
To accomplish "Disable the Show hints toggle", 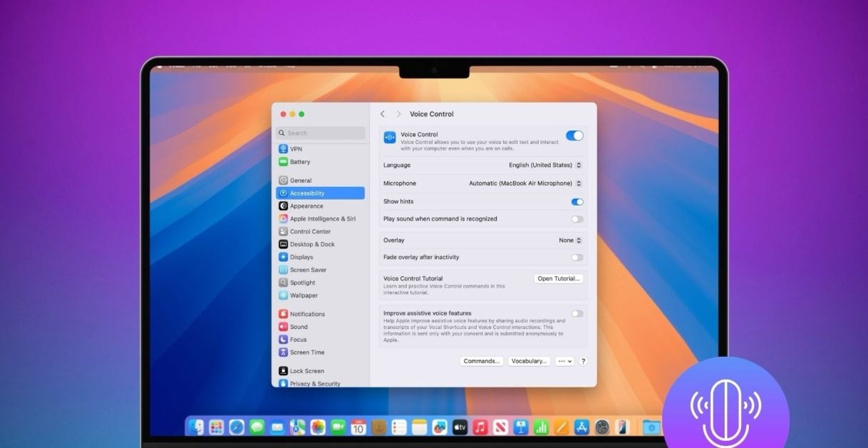I will click(x=577, y=202).
